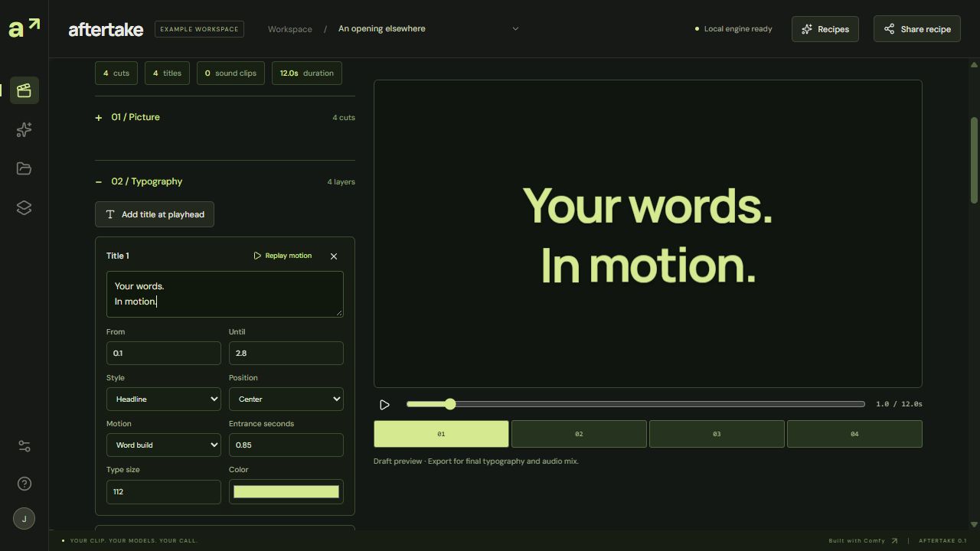This screenshot has width=980, height=551.
Task: Click the Entrance seconds field
Action: point(286,445)
